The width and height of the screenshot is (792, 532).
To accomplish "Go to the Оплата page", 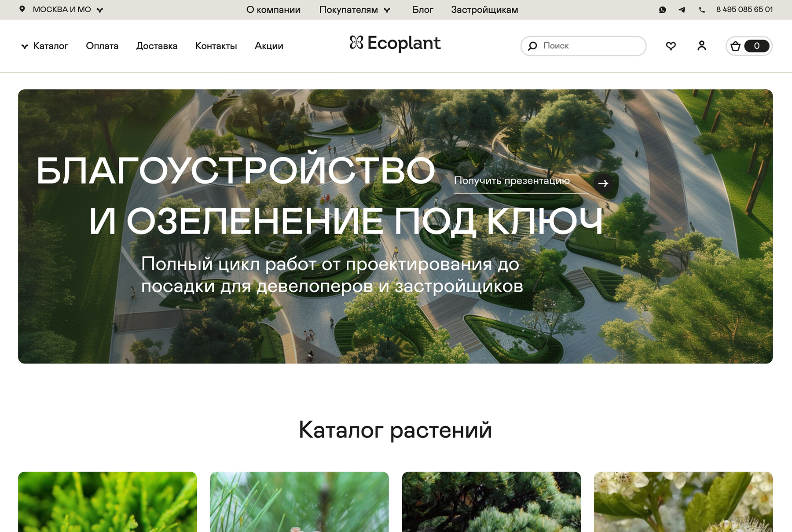I will coord(102,46).
